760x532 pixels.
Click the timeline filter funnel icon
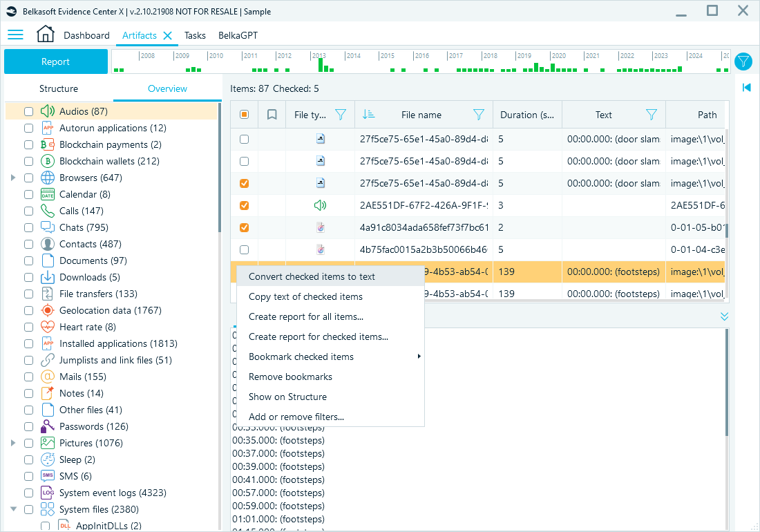point(743,61)
